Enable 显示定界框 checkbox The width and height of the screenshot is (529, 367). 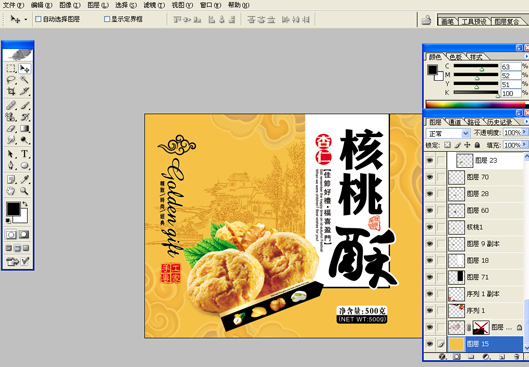click(107, 19)
